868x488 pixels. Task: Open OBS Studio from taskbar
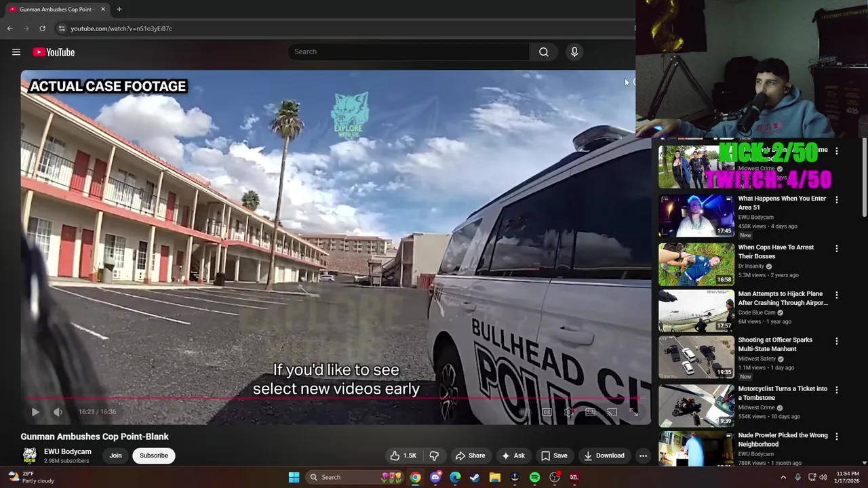coord(555,477)
